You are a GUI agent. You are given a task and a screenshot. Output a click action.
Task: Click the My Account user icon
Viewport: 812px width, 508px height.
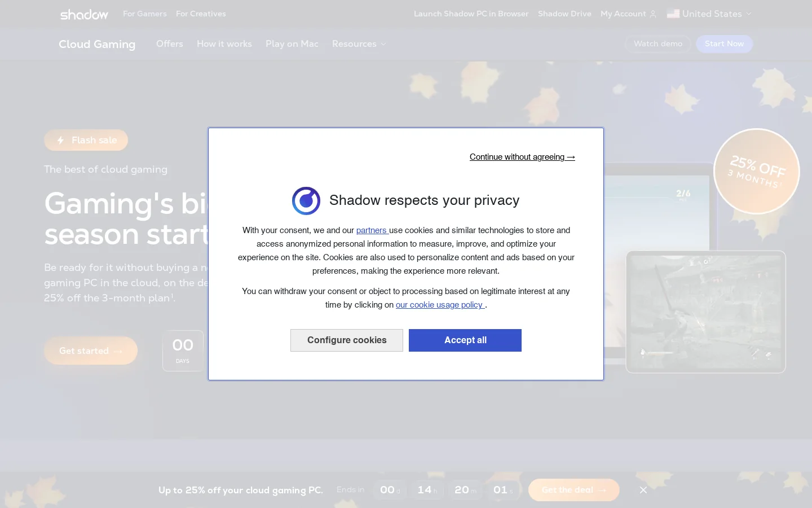pos(653,14)
